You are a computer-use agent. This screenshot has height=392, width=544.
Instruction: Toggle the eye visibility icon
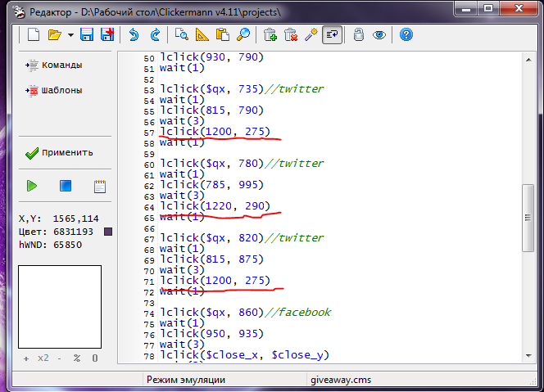coord(379,35)
